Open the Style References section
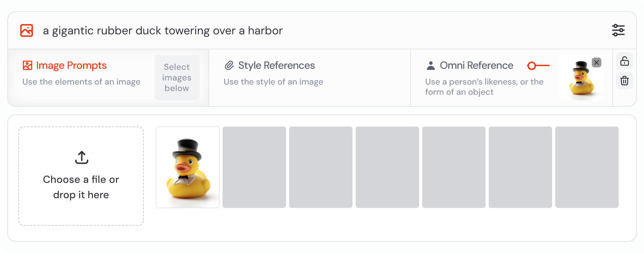The height and width of the screenshot is (253, 644). pyautogui.click(x=276, y=65)
